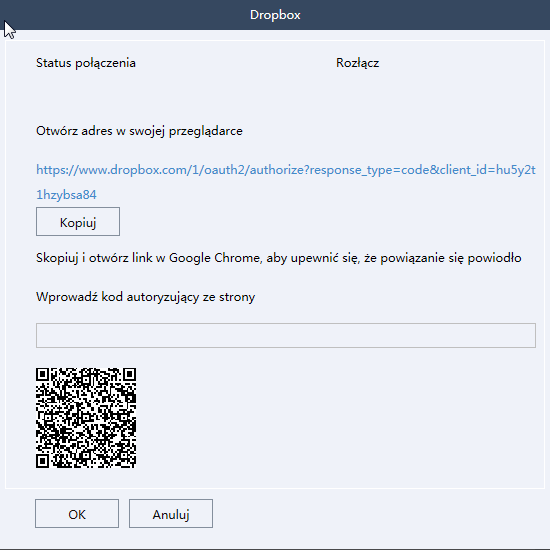The width and height of the screenshot is (550, 550).
Task: Click the center of the QR code
Action: click(86, 418)
